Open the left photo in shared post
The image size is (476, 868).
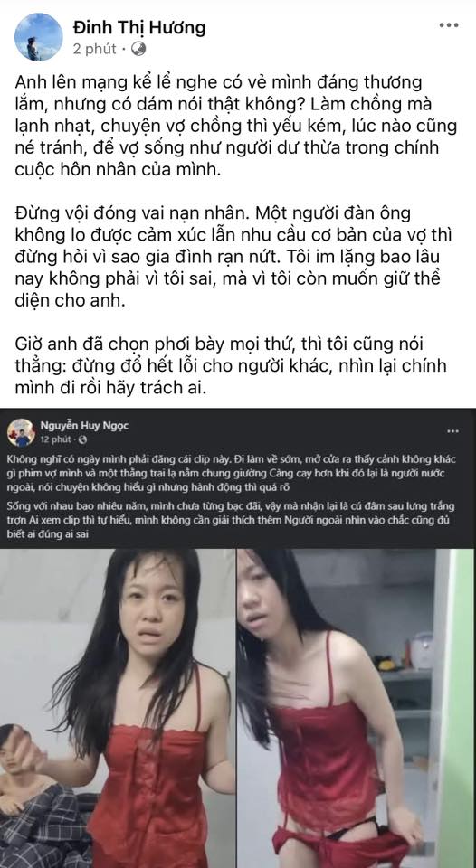coord(118,708)
